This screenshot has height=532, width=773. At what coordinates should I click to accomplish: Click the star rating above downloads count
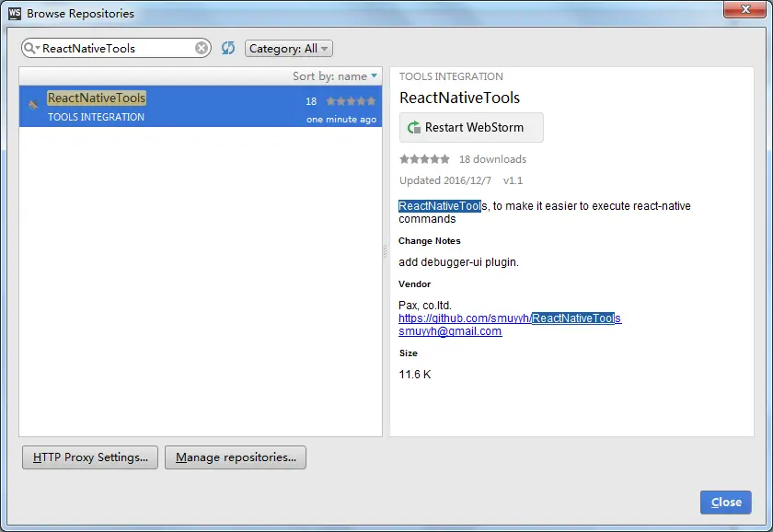(x=424, y=158)
